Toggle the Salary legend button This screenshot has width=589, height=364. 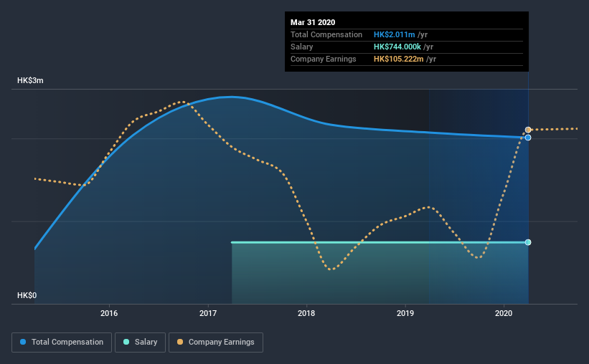[140, 343]
